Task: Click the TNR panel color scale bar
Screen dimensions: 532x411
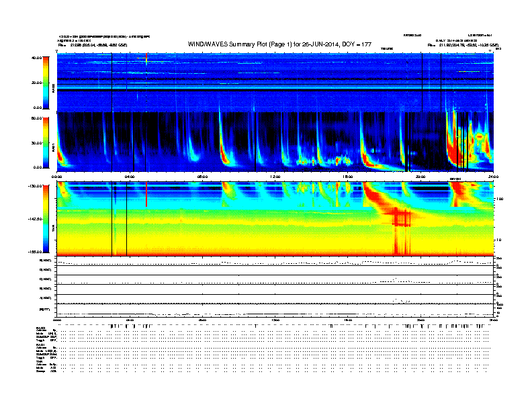Action: click(x=46, y=219)
